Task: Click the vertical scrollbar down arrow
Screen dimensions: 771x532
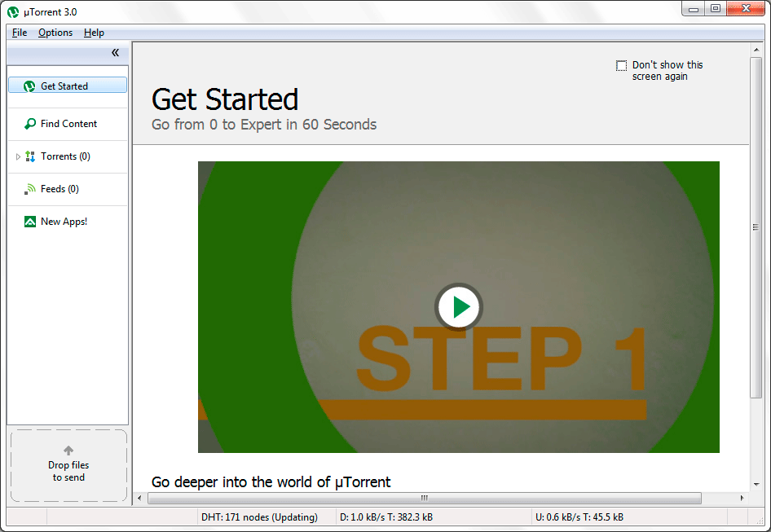Action: pyautogui.click(x=756, y=484)
